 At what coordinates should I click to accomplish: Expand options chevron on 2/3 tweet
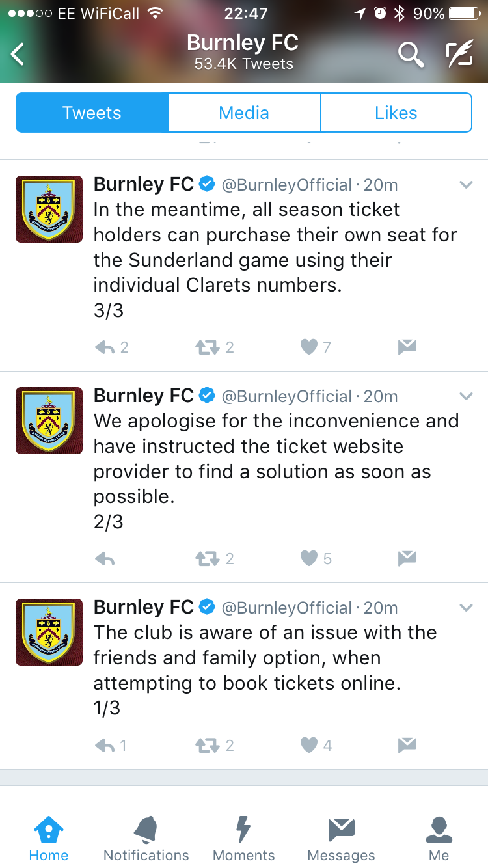click(466, 396)
